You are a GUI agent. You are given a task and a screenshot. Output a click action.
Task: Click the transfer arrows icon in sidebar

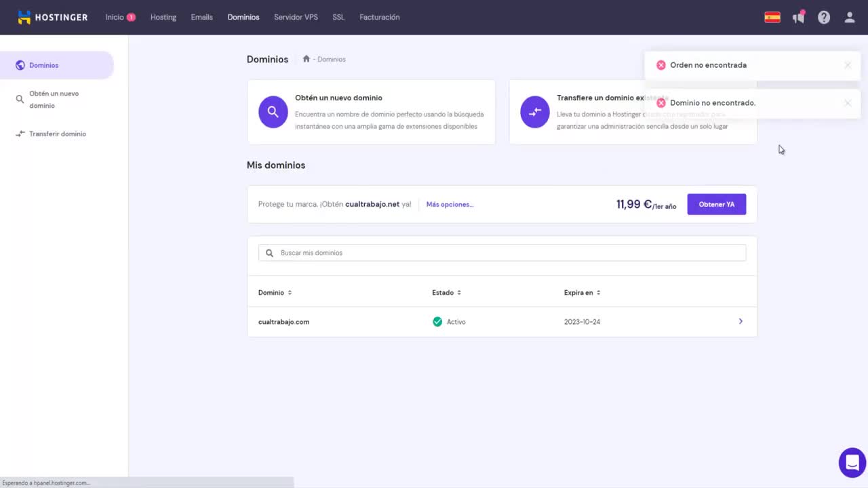click(x=20, y=134)
